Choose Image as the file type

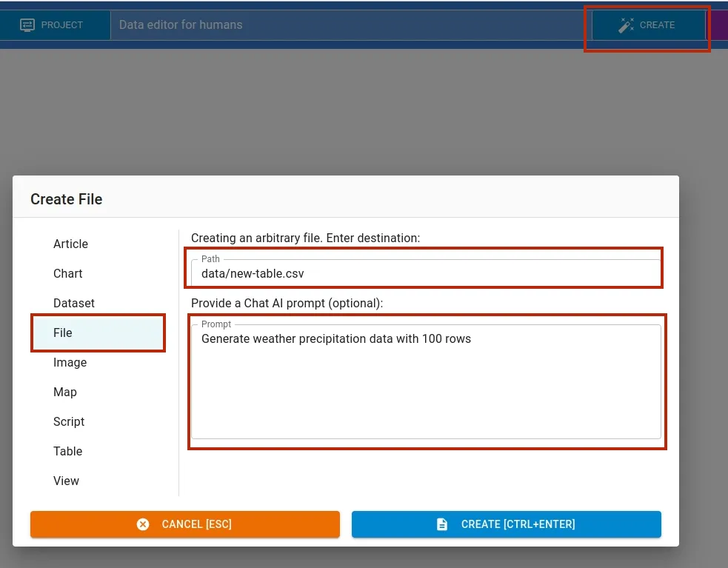[x=70, y=363]
